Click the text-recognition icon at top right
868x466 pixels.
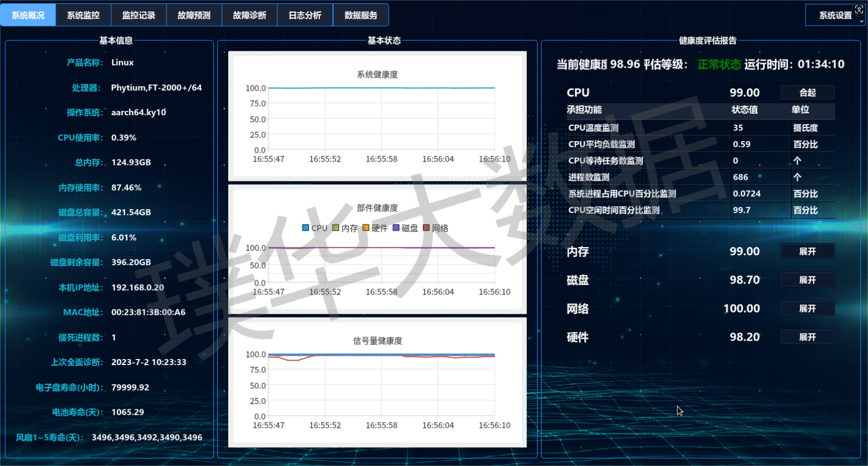coord(859,9)
